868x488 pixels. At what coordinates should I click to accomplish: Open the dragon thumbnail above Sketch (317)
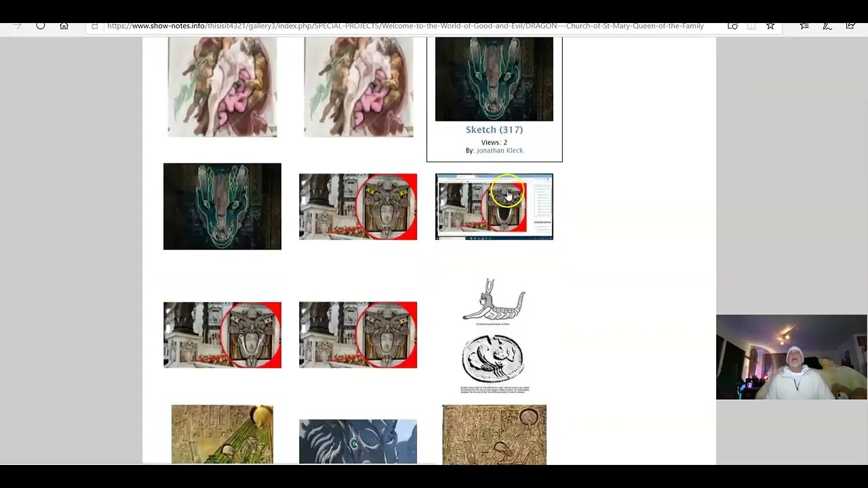coord(494,79)
